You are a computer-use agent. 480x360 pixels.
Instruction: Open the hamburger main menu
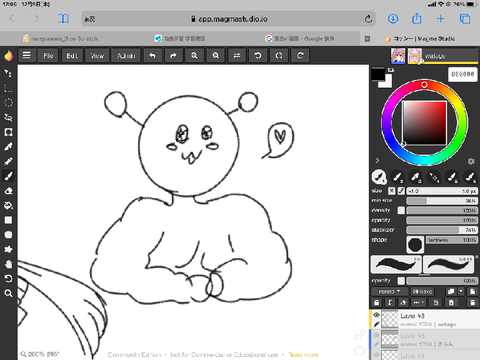click(x=27, y=55)
